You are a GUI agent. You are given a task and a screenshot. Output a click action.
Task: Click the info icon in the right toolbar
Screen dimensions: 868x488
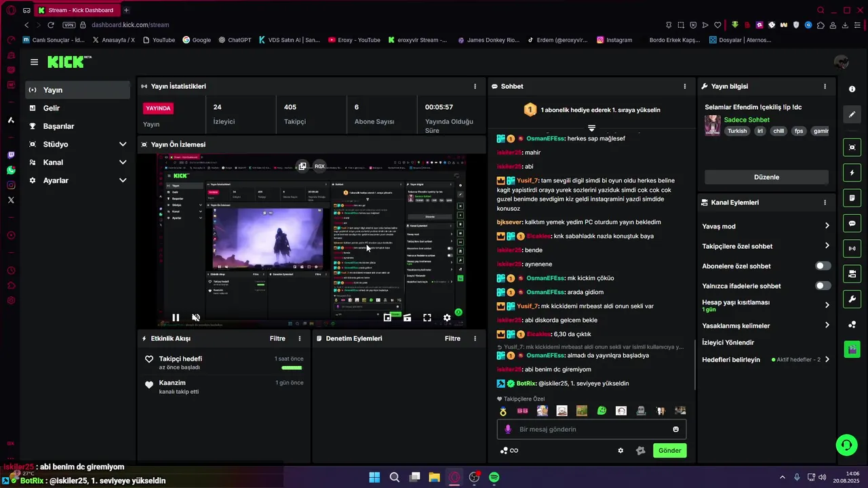pos(852,89)
